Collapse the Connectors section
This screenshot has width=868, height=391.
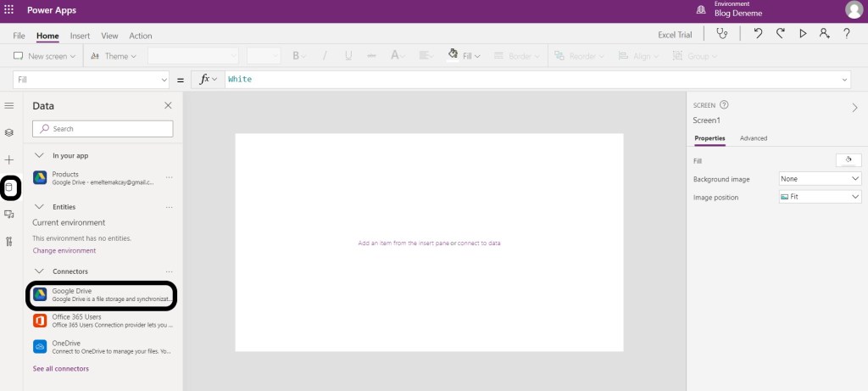click(x=40, y=271)
